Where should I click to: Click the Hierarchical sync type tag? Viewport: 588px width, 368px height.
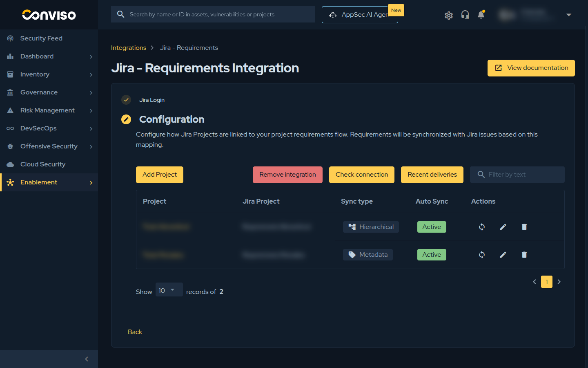pos(371,227)
